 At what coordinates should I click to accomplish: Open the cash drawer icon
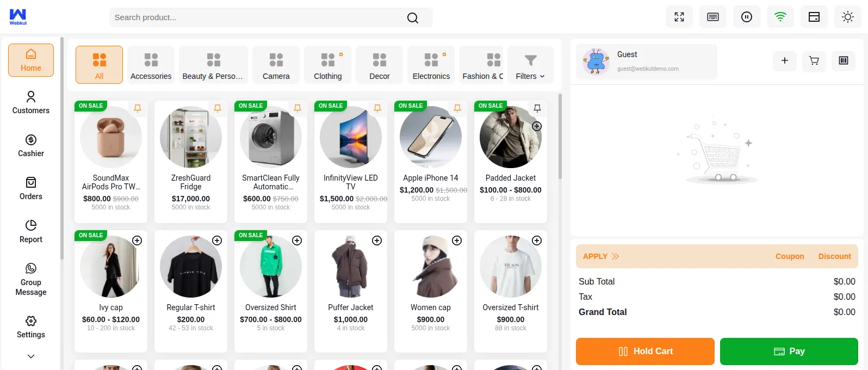[814, 17]
